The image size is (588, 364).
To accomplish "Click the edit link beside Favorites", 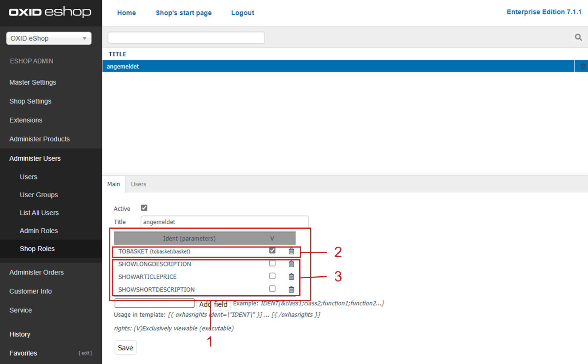I will tap(85, 353).
